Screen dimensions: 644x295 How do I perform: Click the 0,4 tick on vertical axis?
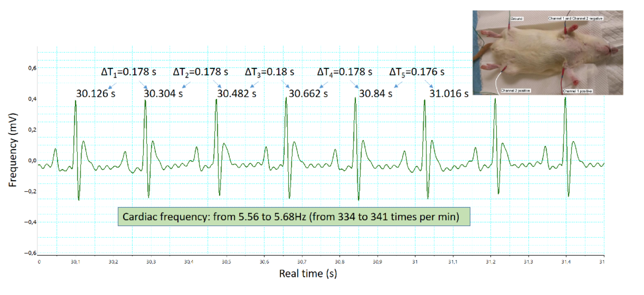coord(32,99)
